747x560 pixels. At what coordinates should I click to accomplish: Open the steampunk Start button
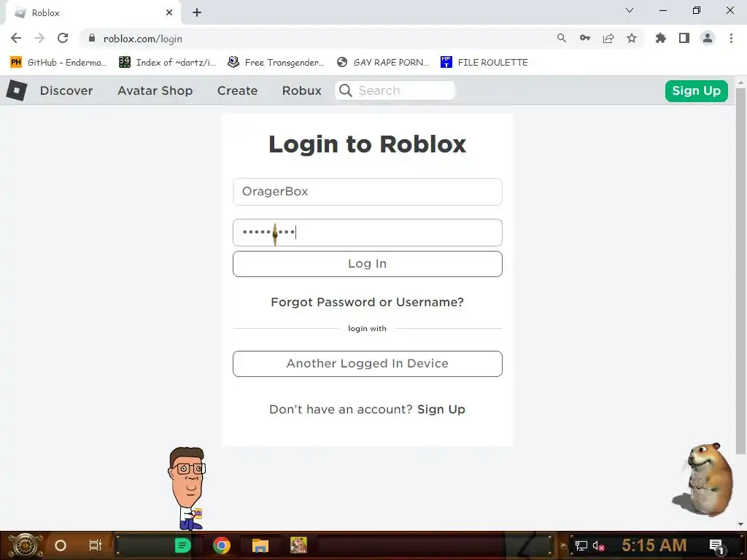coord(25,545)
